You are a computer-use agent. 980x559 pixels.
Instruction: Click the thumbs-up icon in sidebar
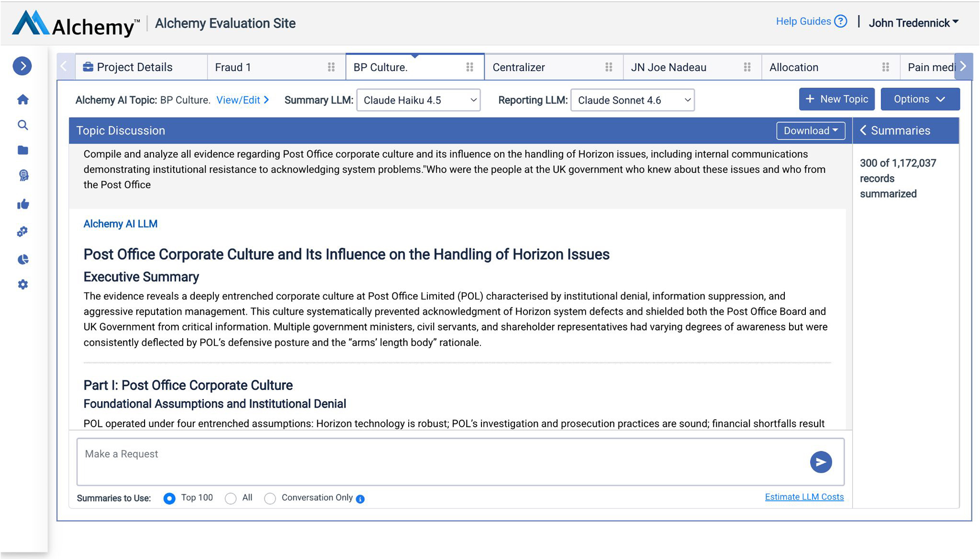[x=23, y=204]
